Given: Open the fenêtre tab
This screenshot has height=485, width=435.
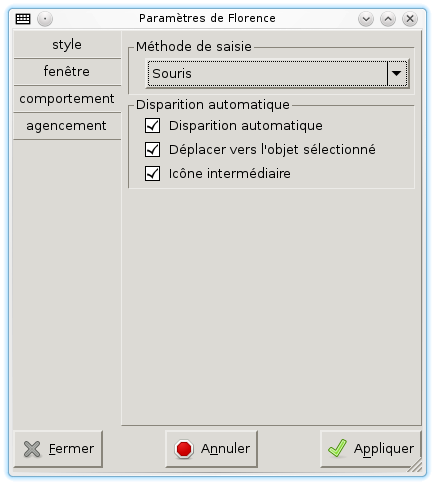Looking at the screenshot, I should point(67,72).
